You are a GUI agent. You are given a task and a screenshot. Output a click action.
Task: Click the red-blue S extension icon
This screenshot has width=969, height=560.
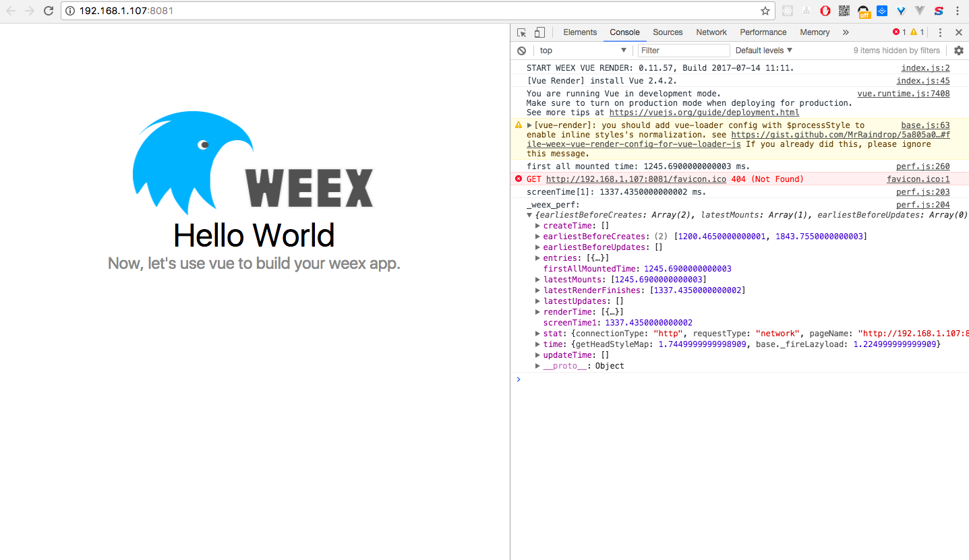click(939, 11)
